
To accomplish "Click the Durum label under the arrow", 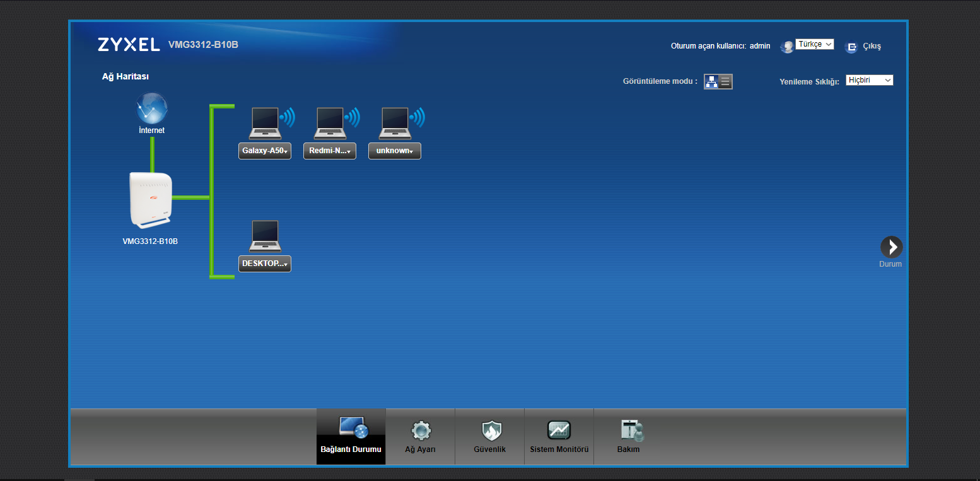I will pos(890,264).
